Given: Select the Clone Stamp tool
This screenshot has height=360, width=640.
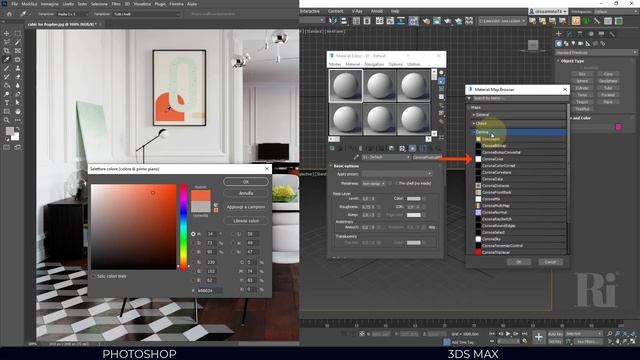Looking at the screenshot, I should (x=18, y=68).
